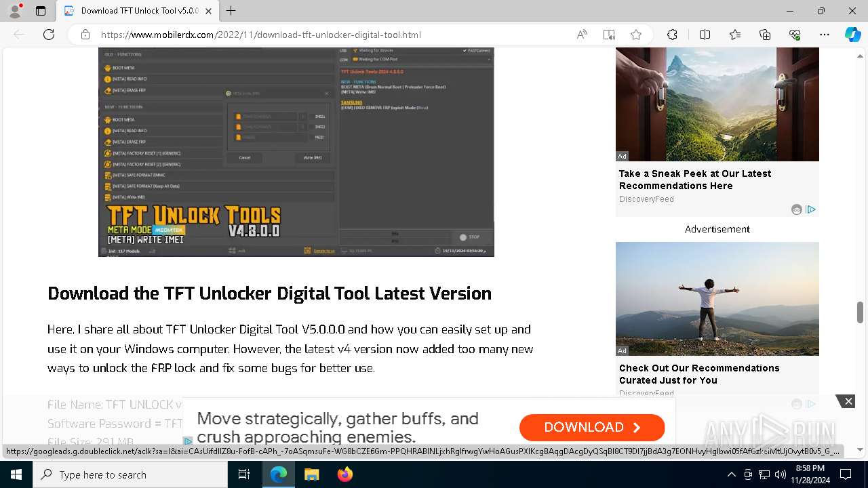Open Collections panel
This screenshot has width=868, height=488.
[x=765, y=35]
